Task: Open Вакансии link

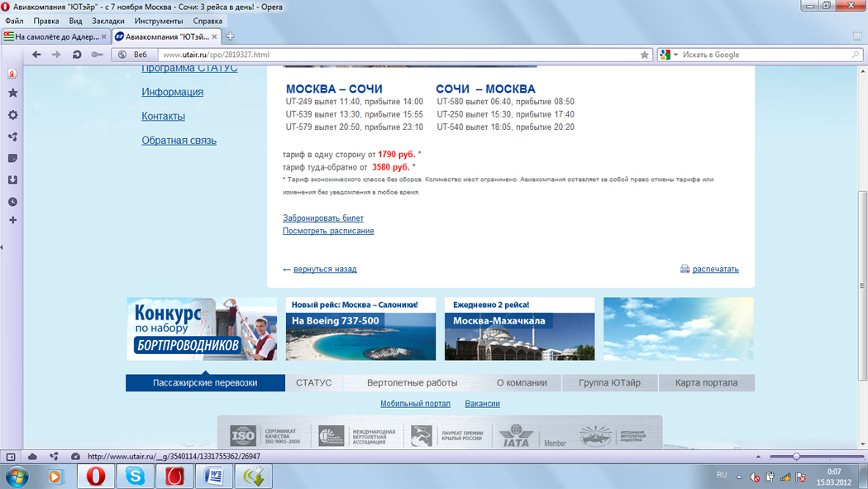Action: 482,404
